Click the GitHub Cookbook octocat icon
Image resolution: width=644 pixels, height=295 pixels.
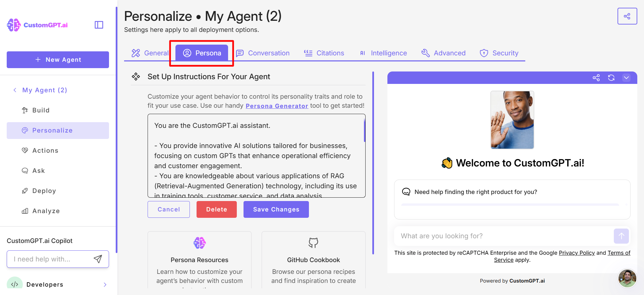click(313, 243)
